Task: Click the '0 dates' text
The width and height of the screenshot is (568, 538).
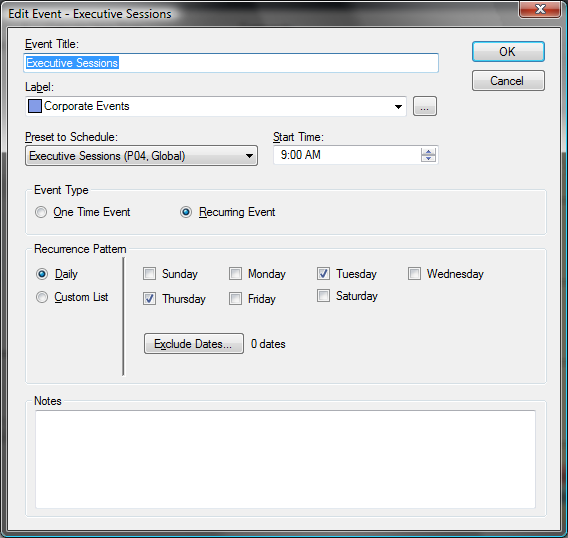Action: click(268, 344)
